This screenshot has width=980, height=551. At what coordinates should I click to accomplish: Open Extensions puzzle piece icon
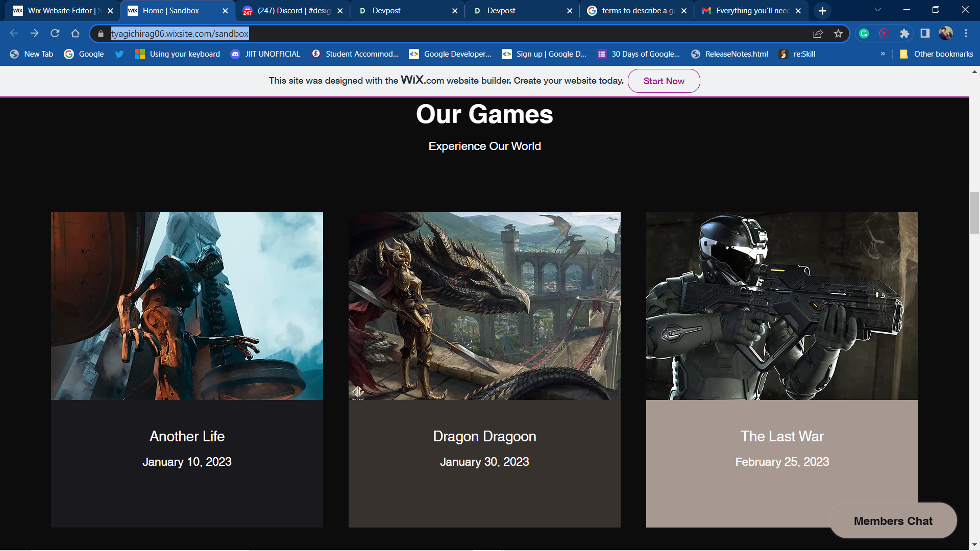(x=904, y=34)
